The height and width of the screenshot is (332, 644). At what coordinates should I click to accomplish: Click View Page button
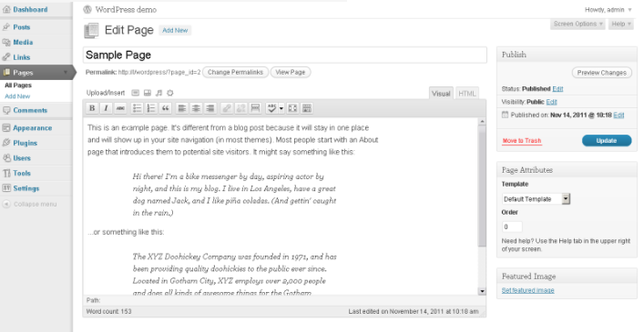[x=291, y=72]
